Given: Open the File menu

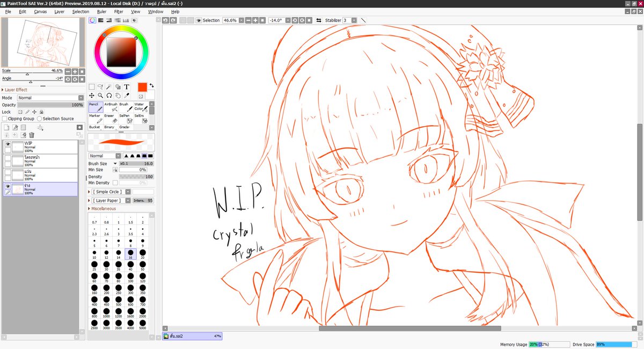Looking at the screenshot, I should (x=8, y=11).
